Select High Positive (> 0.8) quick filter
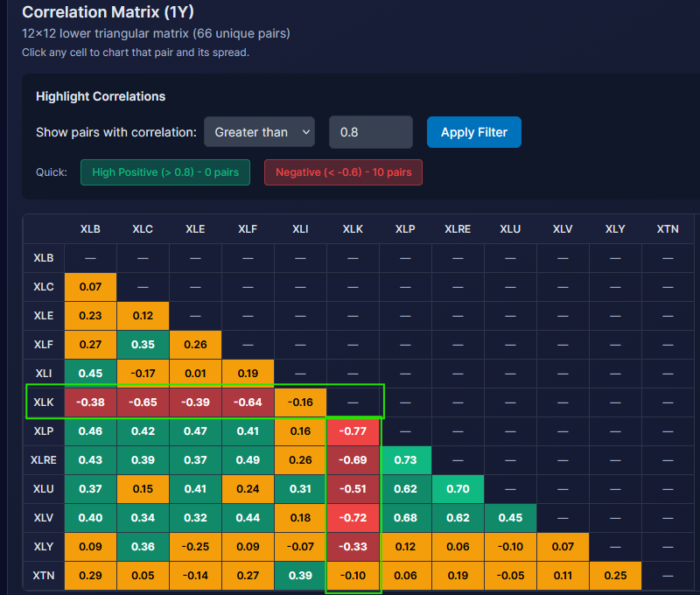700x595 pixels. click(x=165, y=172)
